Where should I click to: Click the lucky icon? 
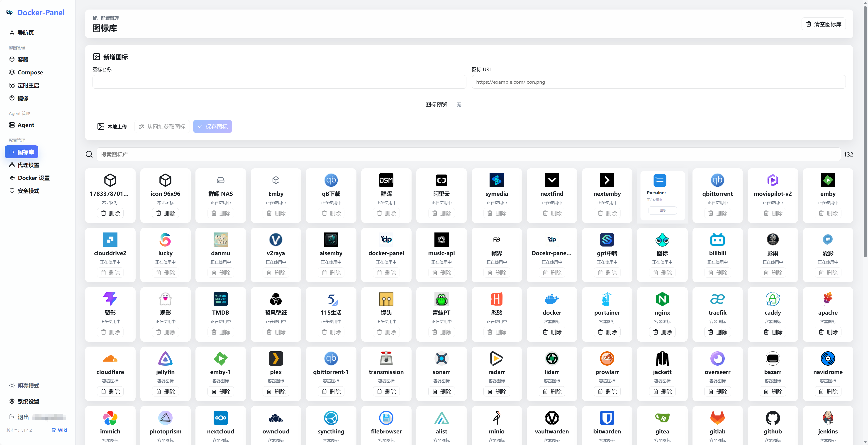166,239
